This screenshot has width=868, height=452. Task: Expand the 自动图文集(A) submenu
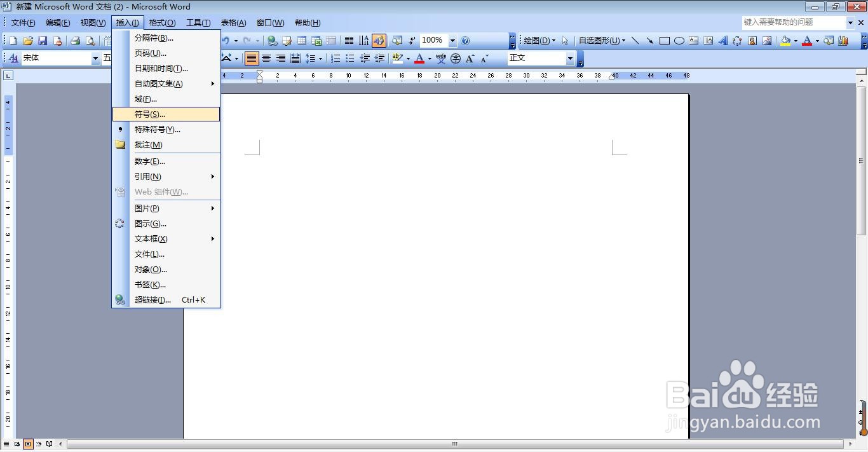tap(166, 84)
